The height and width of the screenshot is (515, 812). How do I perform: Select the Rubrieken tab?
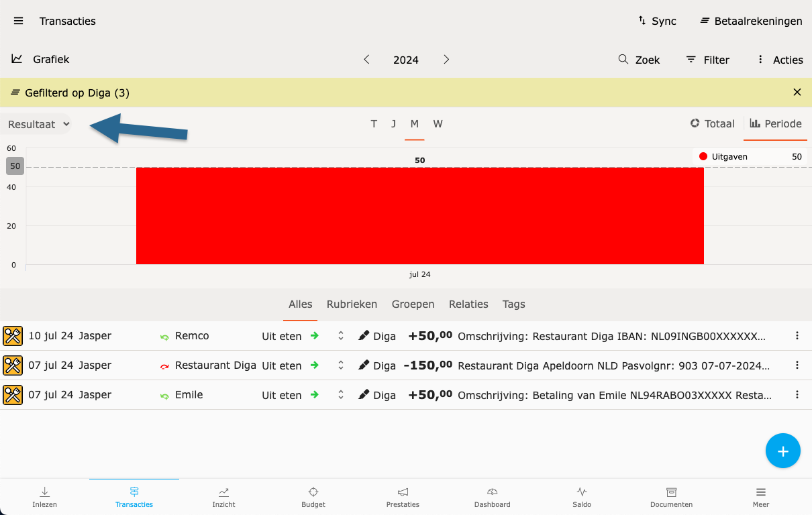click(x=352, y=304)
